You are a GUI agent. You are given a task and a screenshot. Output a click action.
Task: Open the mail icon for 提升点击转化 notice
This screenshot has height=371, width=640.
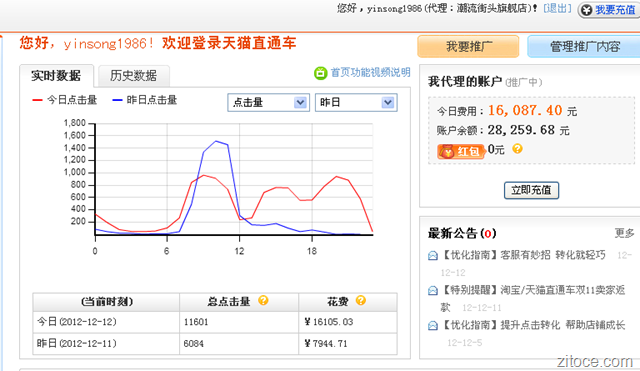tap(433, 325)
